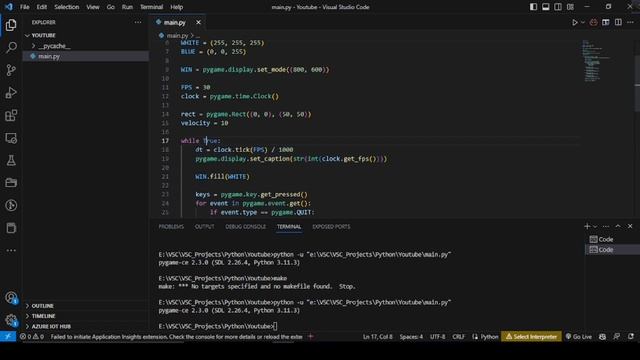The width and height of the screenshot is (640, 360).
Task: Open the Extensions view
Action: click(11, 116)
